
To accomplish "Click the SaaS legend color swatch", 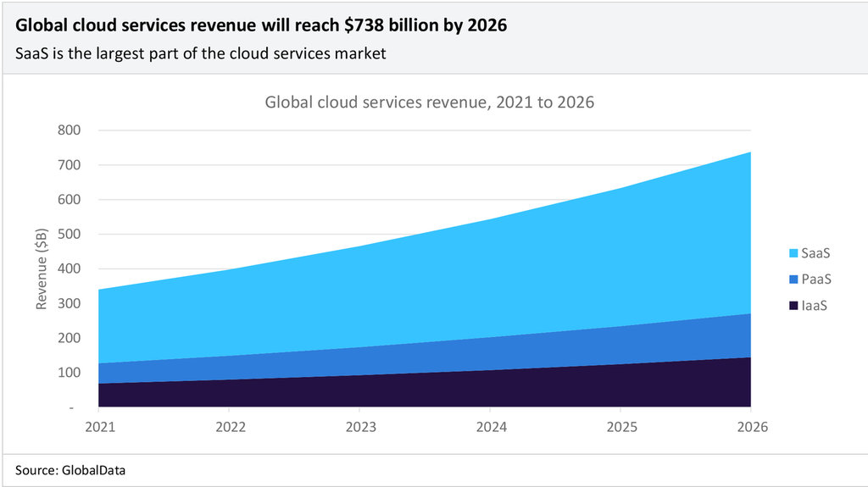I will pyautogui.click(x=793, y=253).
